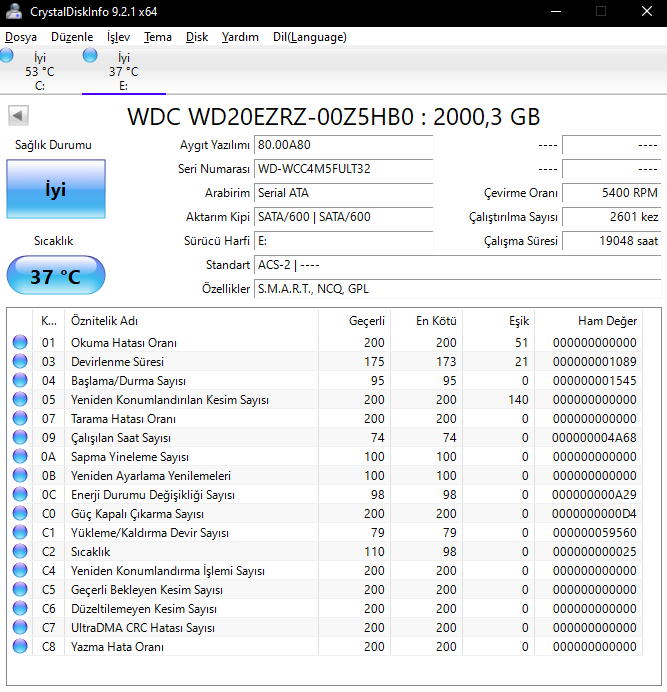667x692 pixels.
Task: Click the Aygıt Yazılımı field 80.00A80
Action: point(343,145)
